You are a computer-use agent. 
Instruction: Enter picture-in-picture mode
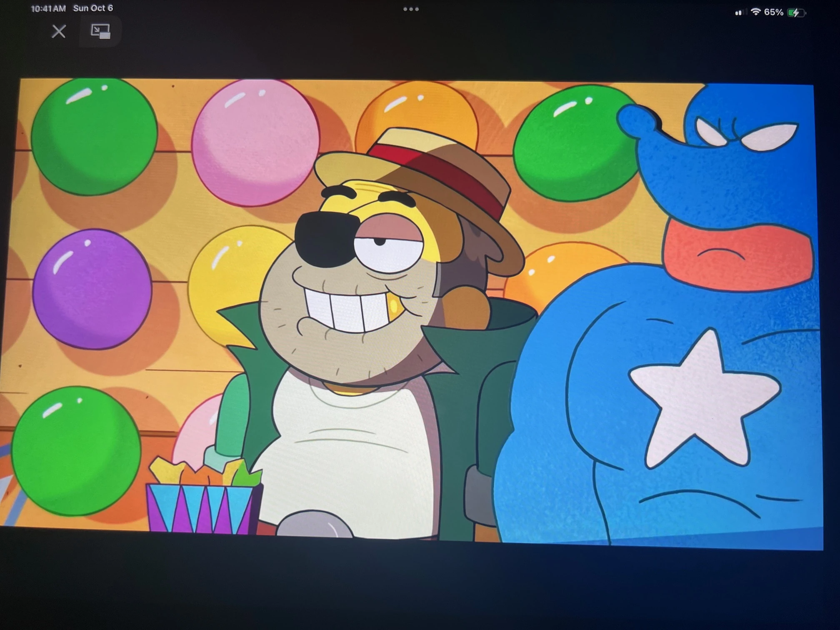(100, 31)
